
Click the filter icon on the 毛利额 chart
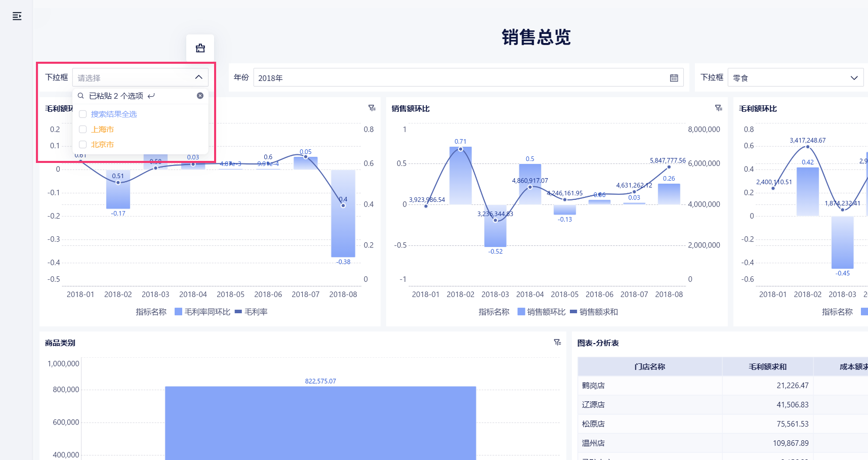(x=372, y=108)
